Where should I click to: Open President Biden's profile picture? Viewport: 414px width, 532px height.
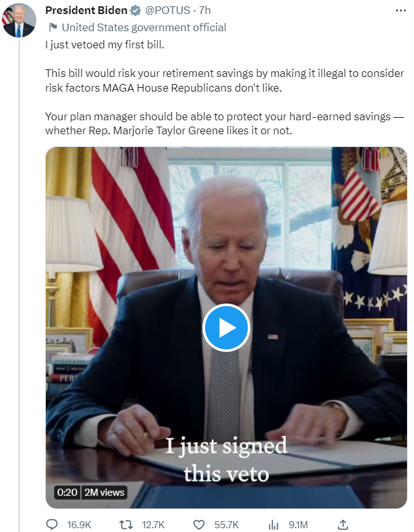tap(19, 20)
